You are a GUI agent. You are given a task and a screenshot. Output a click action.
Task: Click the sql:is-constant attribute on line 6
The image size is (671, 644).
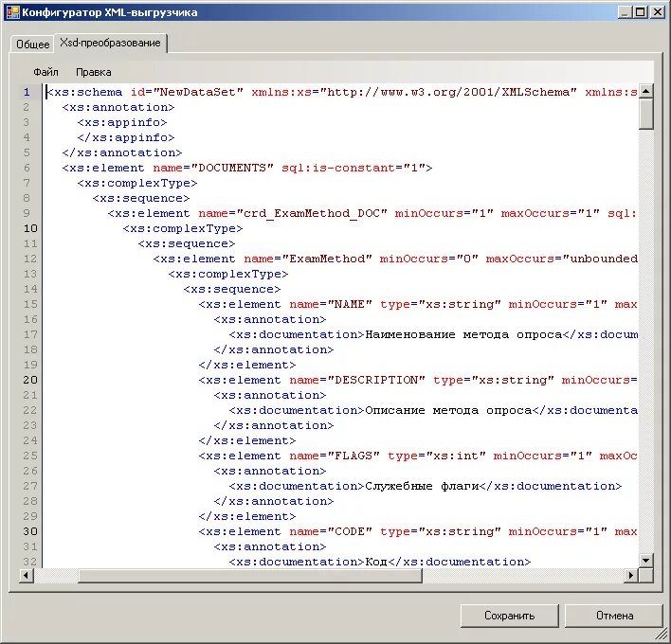tap(338, 168)
